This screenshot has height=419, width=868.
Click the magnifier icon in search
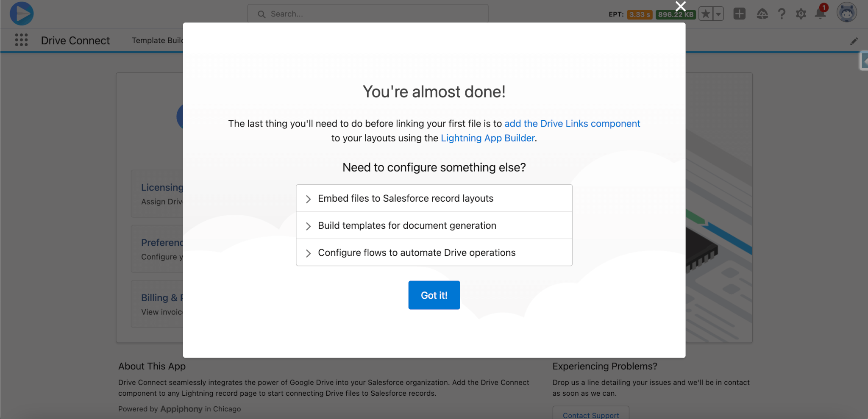click(262, 14)
